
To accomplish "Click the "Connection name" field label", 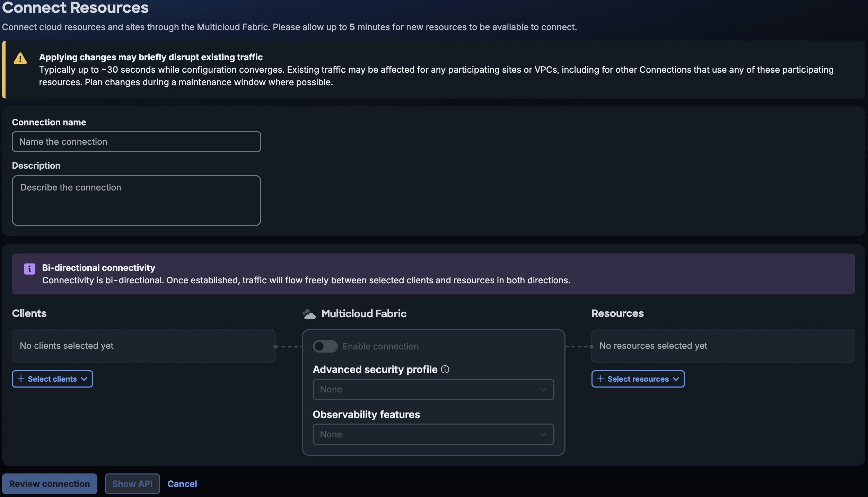I will pos(49,122).
